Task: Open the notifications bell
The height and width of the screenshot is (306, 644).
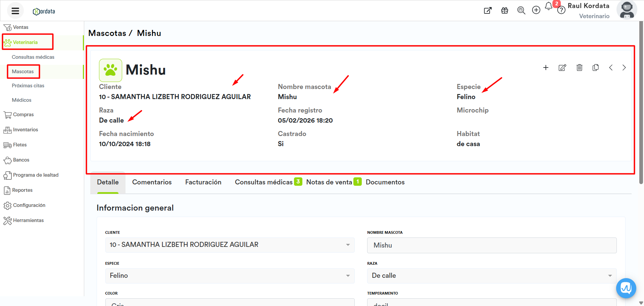Action: [x=548, y=6]
